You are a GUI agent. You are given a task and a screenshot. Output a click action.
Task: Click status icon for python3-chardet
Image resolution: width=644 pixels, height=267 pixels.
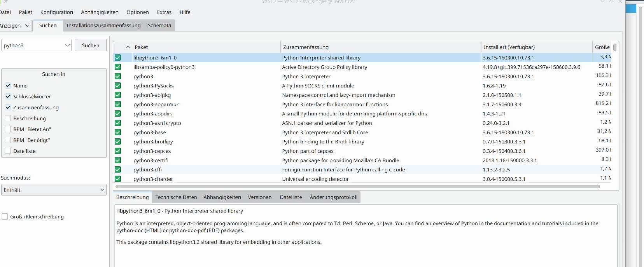pos(118,179)
